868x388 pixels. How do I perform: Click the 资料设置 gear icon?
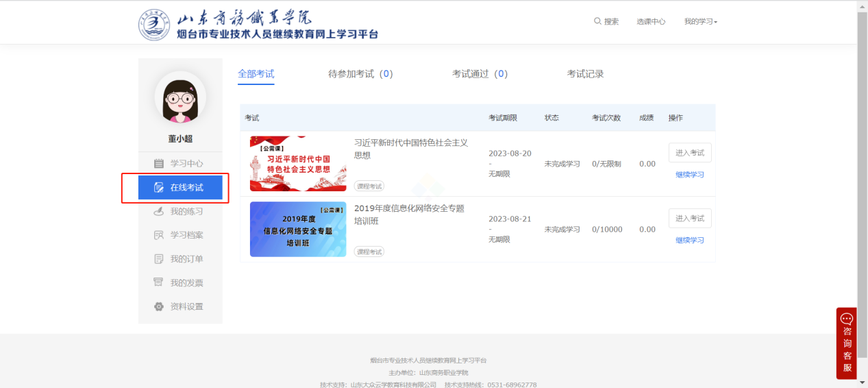tap(159, 306)
